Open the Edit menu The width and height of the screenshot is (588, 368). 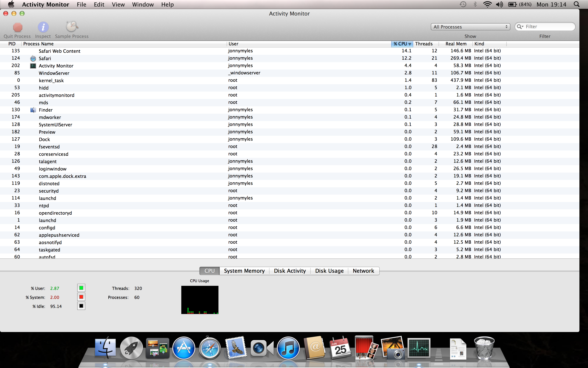99,4
